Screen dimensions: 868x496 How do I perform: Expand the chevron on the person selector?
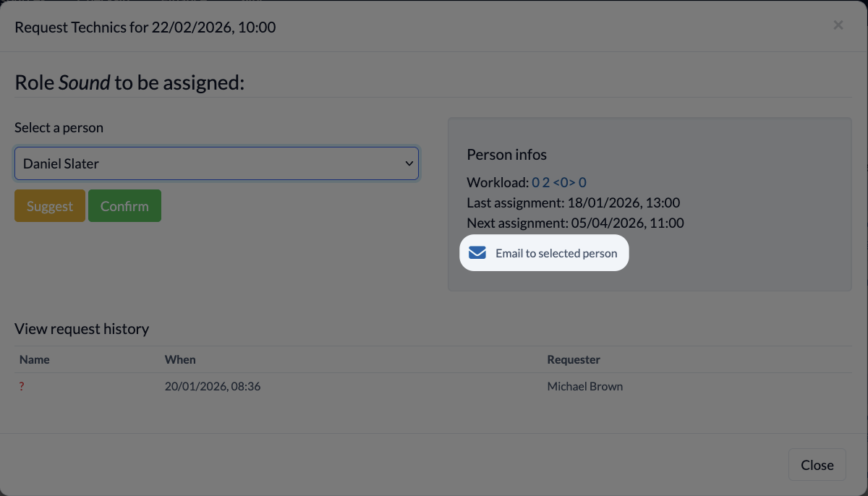point(409,163)
